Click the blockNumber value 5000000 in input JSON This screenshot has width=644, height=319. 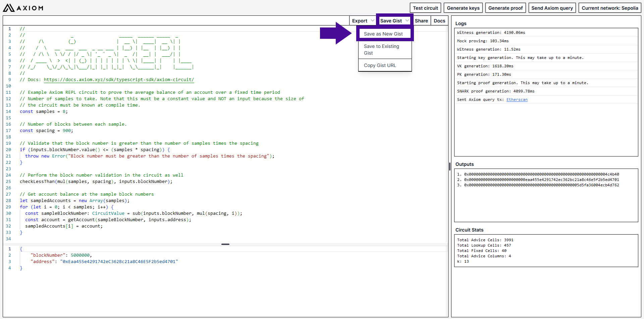(x=80, y=255)
